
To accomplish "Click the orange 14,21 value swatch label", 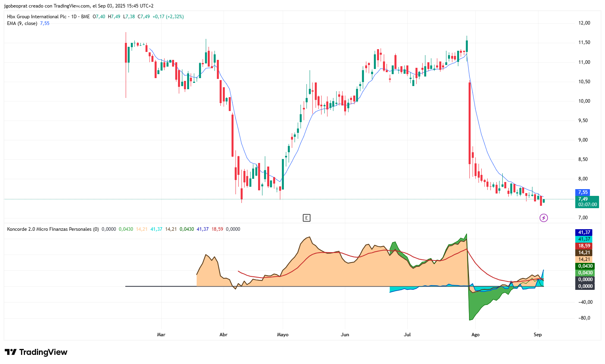I will (x=584, y=259).
